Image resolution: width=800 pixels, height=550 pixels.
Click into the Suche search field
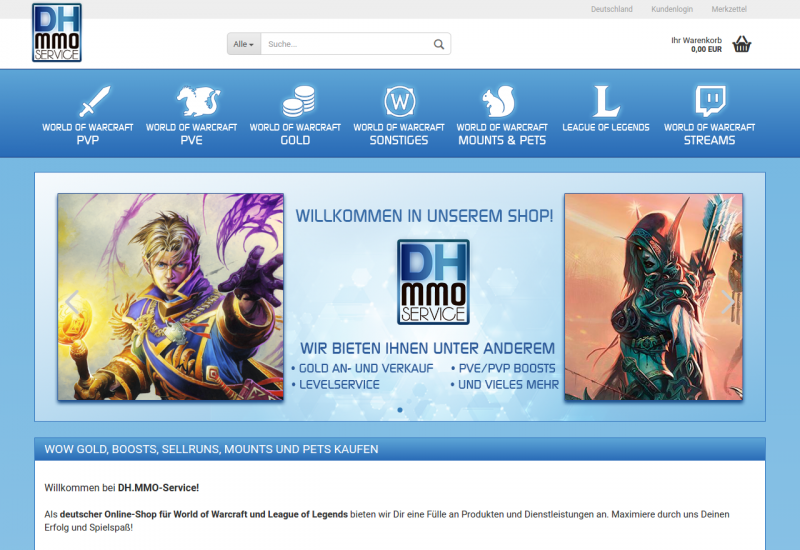pos(345,44)
